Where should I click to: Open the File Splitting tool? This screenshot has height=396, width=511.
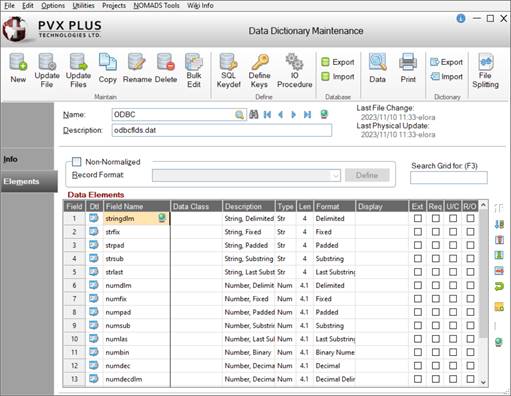tap(485, 70)
